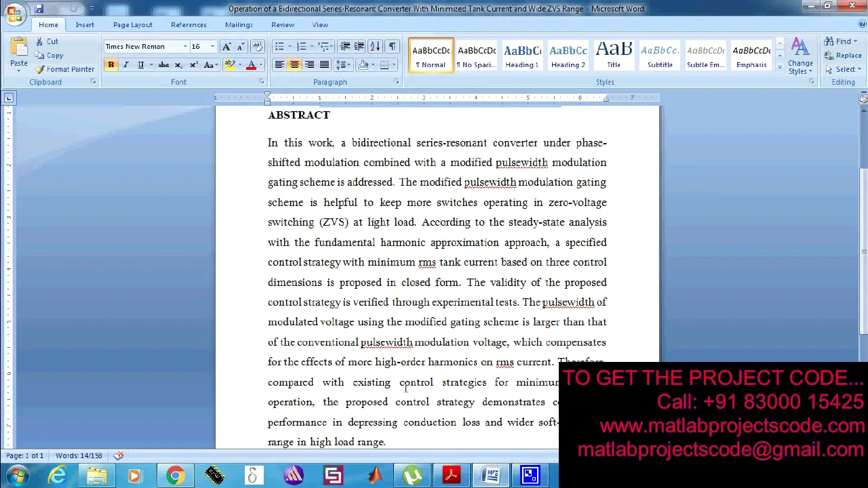Click the Sort icon
The image size is (868, 488).
[375, 47]
